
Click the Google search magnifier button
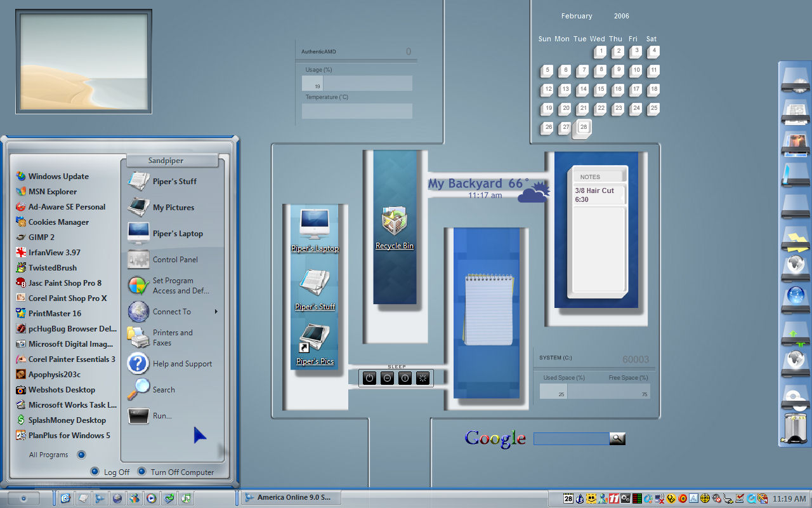[x=617, y=438]
